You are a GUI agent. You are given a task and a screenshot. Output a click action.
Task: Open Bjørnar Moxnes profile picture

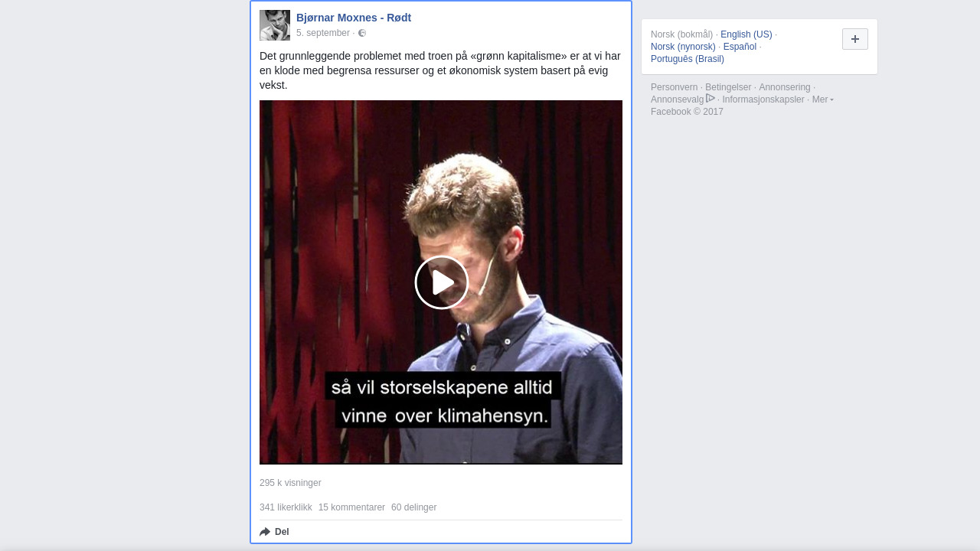click(x=275, y=25)
